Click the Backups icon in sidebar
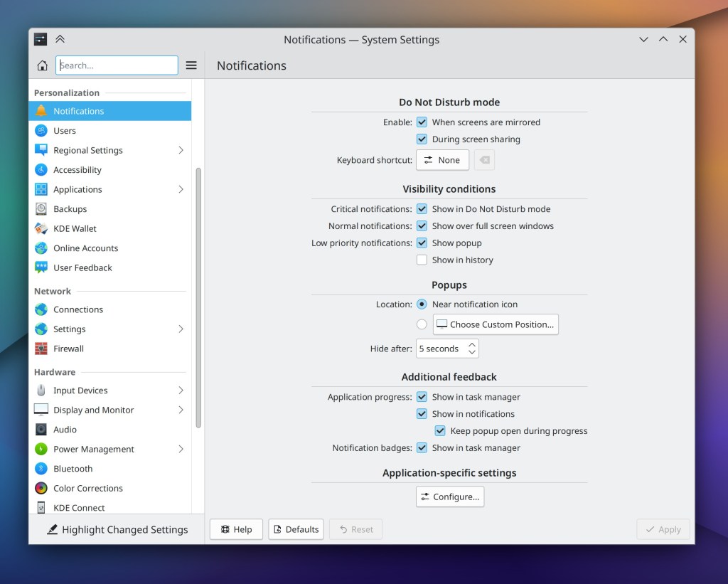Viewport: 728px width, 584px height. tap(41, 210)
